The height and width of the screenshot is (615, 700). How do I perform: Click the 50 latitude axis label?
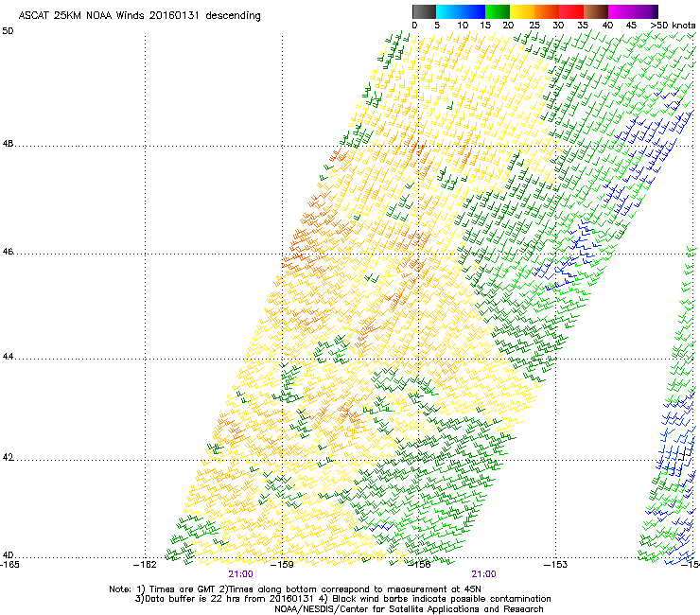[x=8, y=31]
